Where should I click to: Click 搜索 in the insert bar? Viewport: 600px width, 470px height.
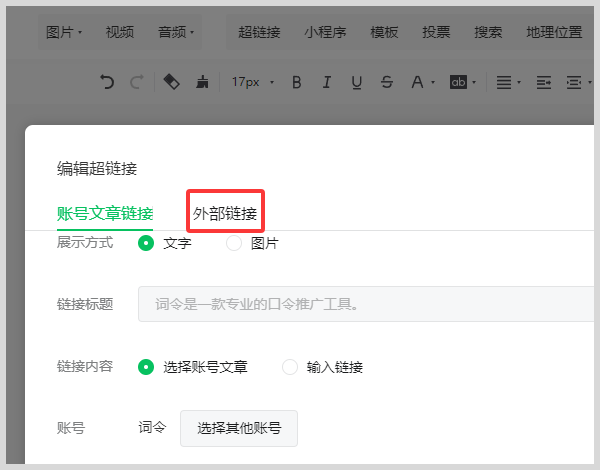pos(488,32)
